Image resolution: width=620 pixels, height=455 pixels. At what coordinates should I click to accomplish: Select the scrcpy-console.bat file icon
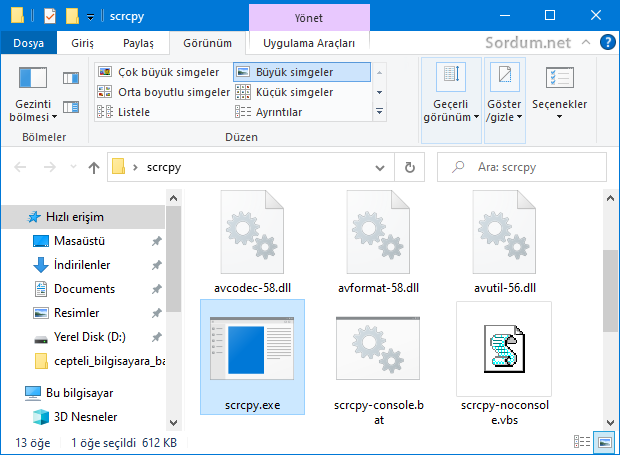[x=378, y=348]
